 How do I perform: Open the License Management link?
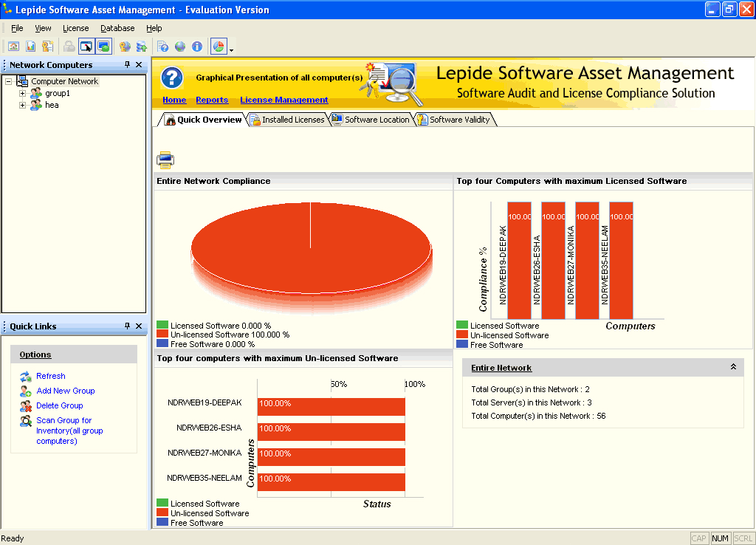click(x=284, y=100)
